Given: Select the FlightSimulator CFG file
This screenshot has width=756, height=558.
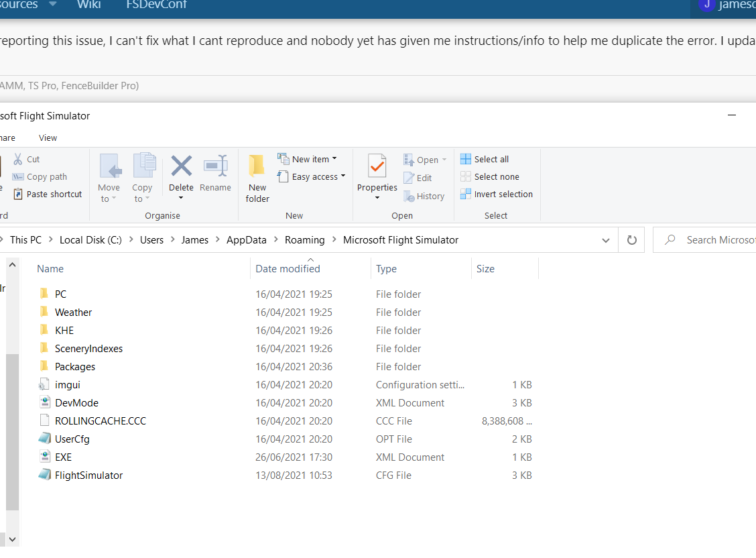Looking at the screenshot, I should [88, 475].
